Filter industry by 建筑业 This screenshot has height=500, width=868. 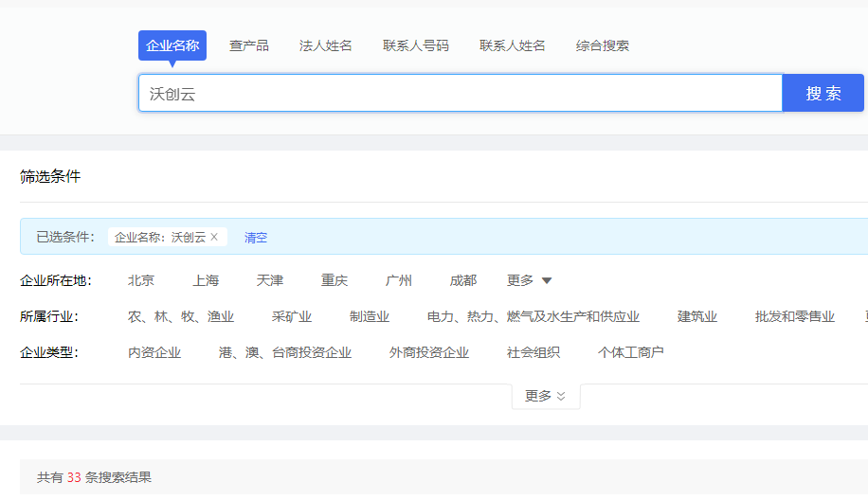(696, 316)
